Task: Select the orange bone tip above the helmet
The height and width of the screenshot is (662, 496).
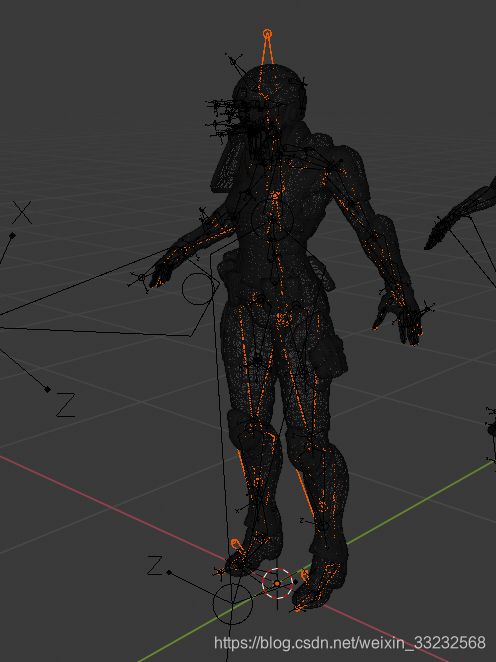Action: (x=267, y=34)
